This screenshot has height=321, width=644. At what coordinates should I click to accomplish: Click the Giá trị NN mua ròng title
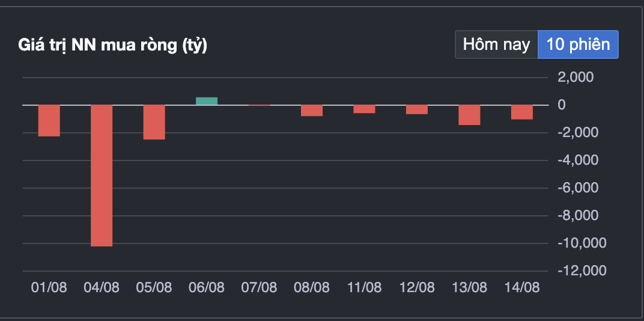coord(113,45)
